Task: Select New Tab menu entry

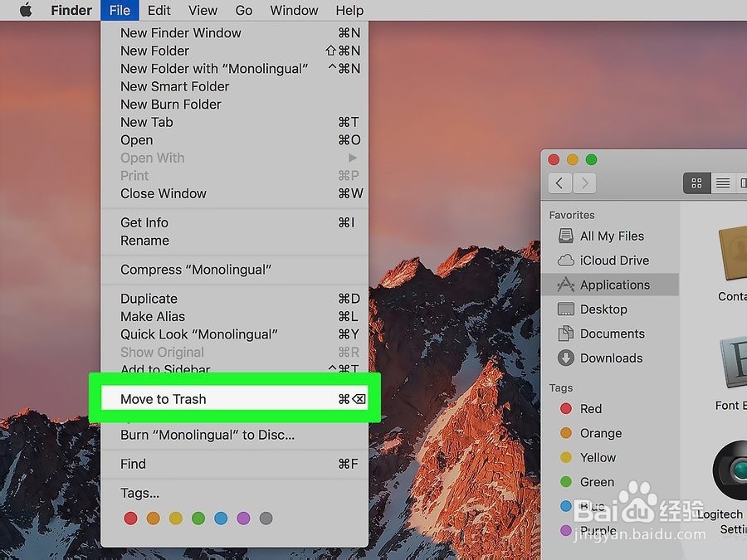Action: (234, 122)
